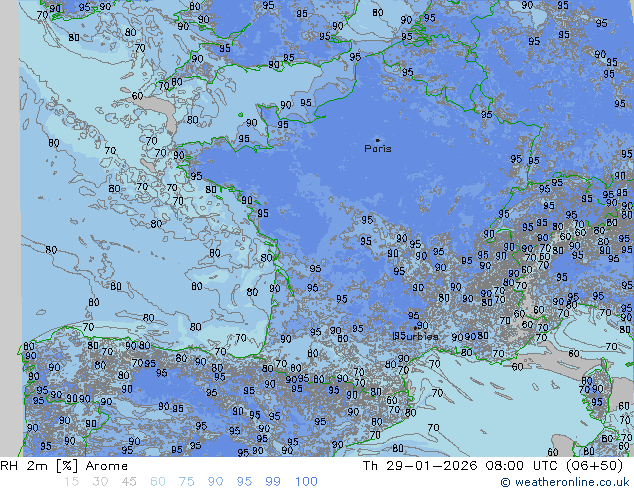Click the Paris city label
Screen dimensions: 634x490
(x=378, y=149)
